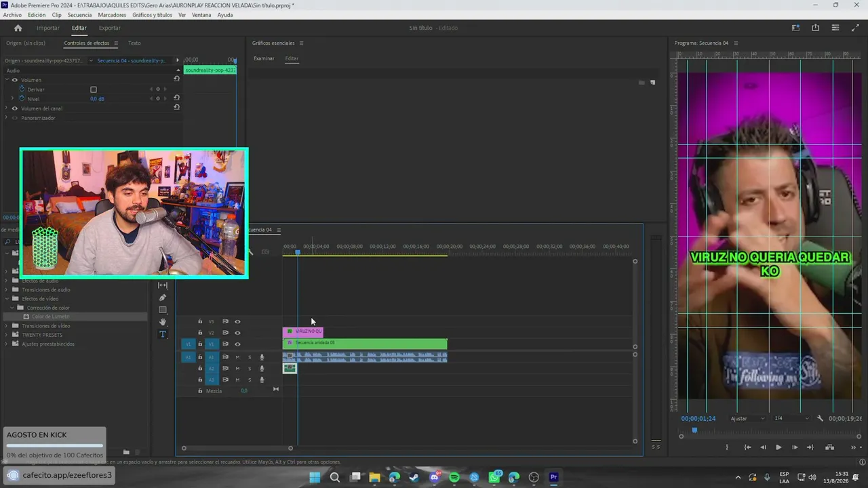This screenshot has width=868, height=488.
Task: Mute audio track A2
Action: point(237,369)
